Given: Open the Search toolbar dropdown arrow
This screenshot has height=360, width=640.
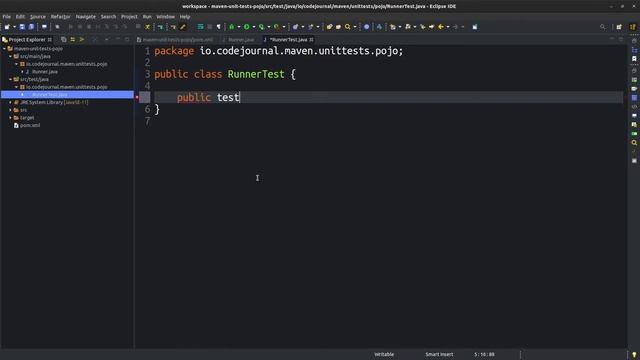Looking at the screenshot, I should [355, 27].
